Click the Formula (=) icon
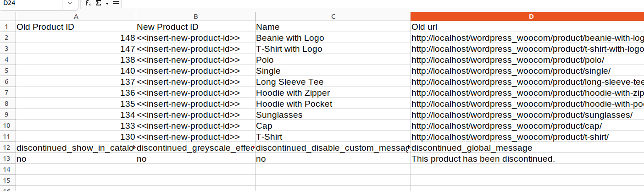This screenshot has height=191, width=644. [x=116, y=3]
